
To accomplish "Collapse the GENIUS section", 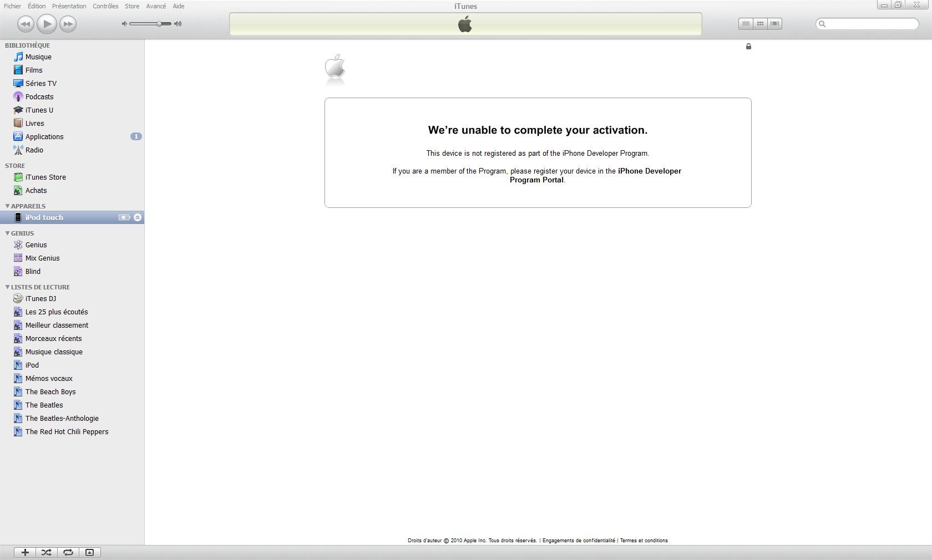I will pyautogui.click(x=7, y=233).
